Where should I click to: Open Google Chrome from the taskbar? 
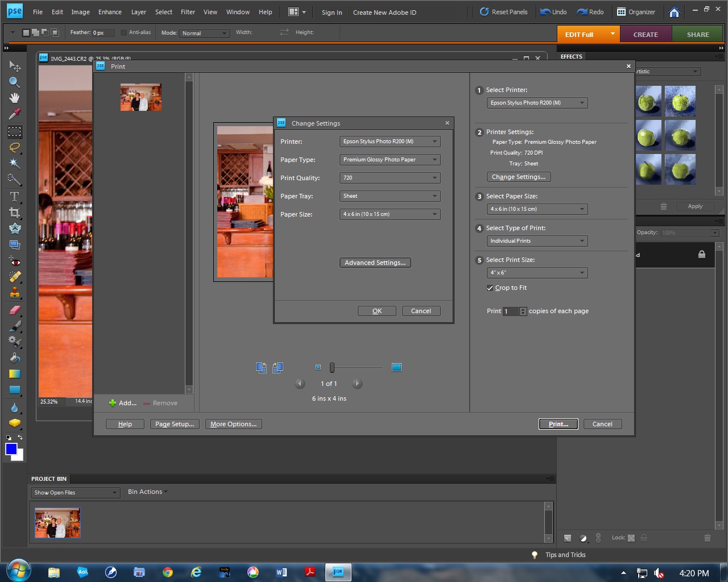coord(168,572)
